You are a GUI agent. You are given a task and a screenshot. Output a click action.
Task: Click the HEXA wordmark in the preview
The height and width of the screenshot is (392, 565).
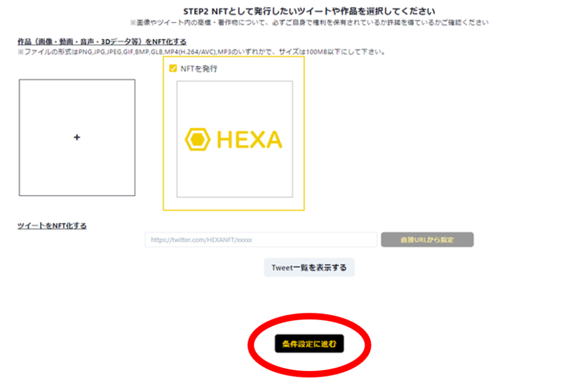(x=249, y=139)
